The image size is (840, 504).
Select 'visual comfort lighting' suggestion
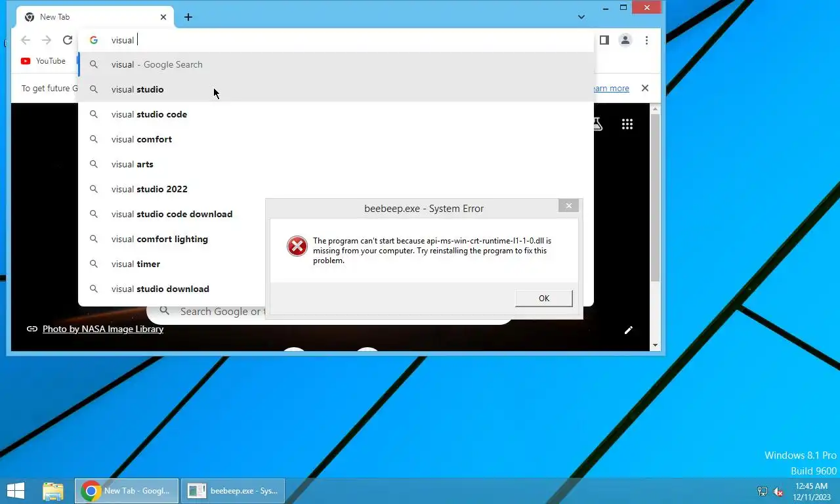pyautogui.click(x=172, y=239)
